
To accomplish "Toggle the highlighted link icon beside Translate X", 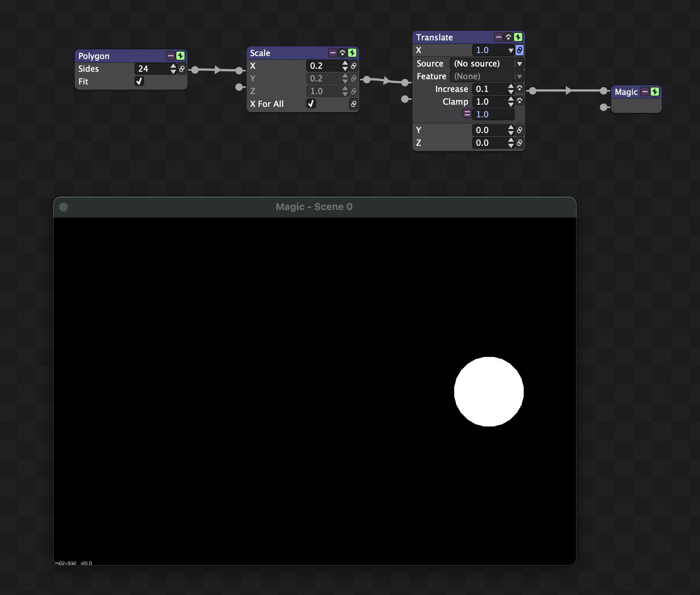I will click(x=520, y=50).
